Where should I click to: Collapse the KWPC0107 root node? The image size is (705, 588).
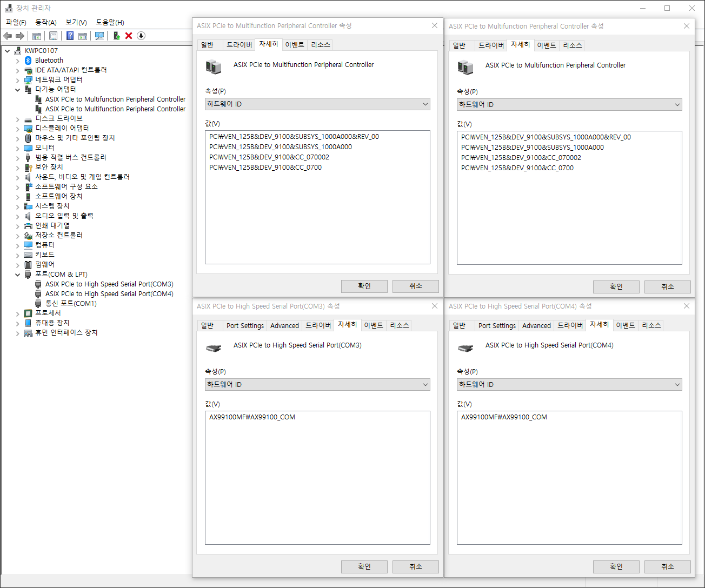click(7, 51)
